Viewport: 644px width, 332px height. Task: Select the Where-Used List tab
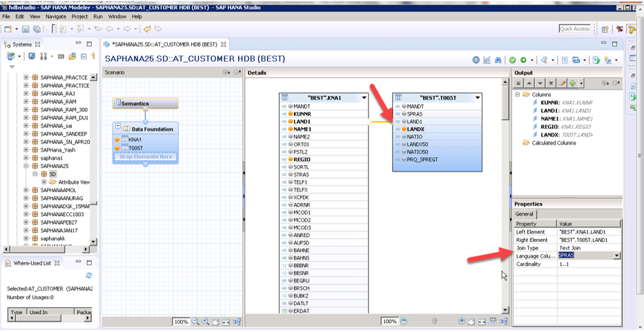(32, 263)
